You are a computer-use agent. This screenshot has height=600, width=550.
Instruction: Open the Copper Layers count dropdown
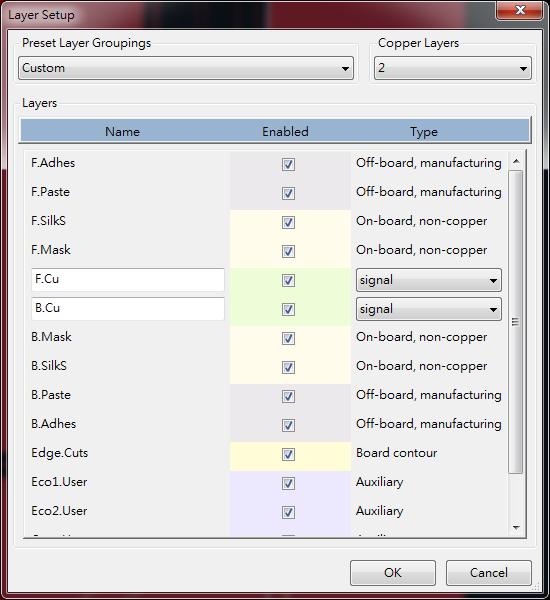(453, 68)
